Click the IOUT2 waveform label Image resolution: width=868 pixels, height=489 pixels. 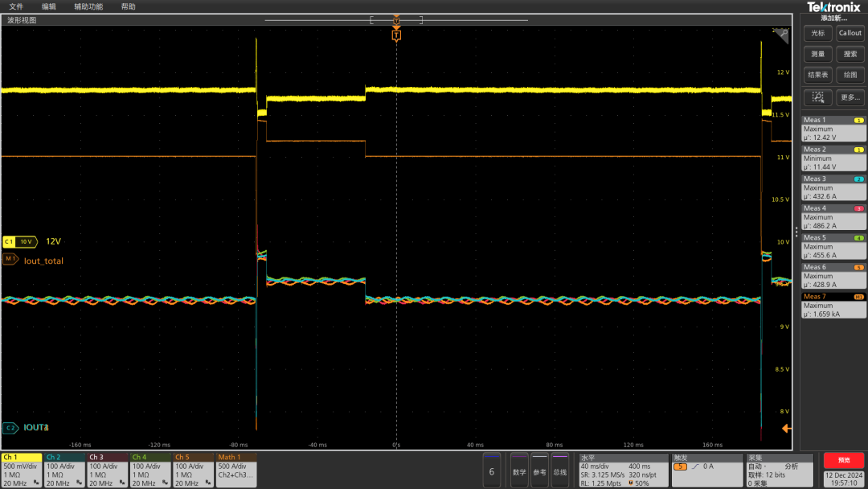pyautogui.click(x=36, y=428)
